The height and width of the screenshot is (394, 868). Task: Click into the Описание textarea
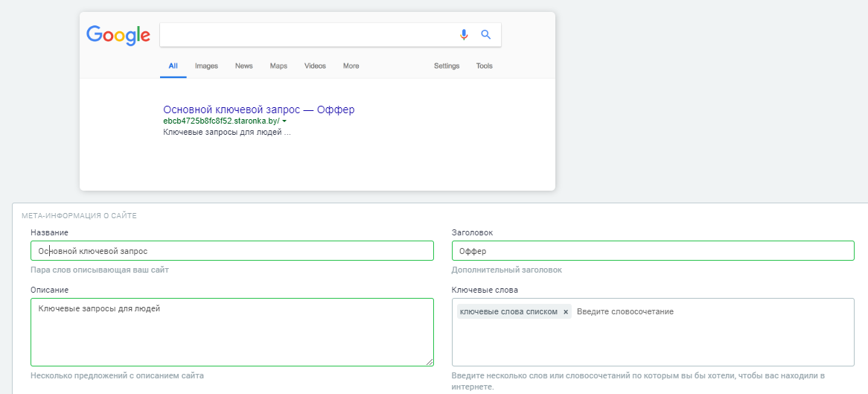click(232, 331)
